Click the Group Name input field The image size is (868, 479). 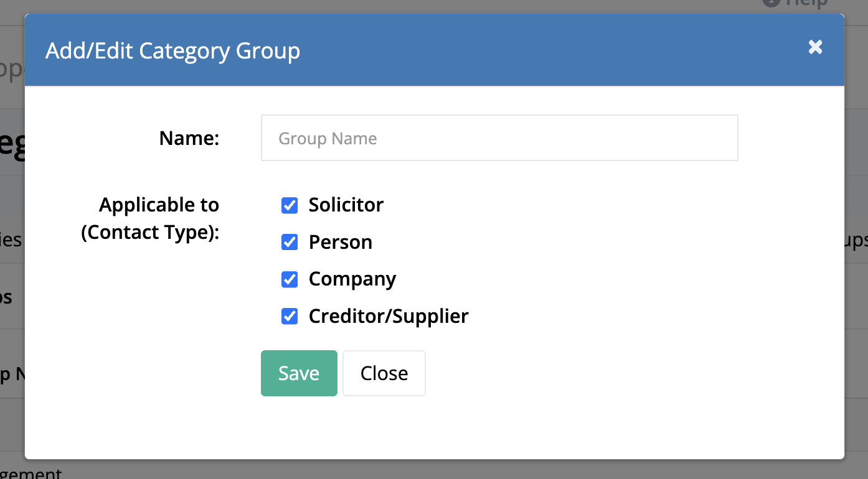pos(499,137)
